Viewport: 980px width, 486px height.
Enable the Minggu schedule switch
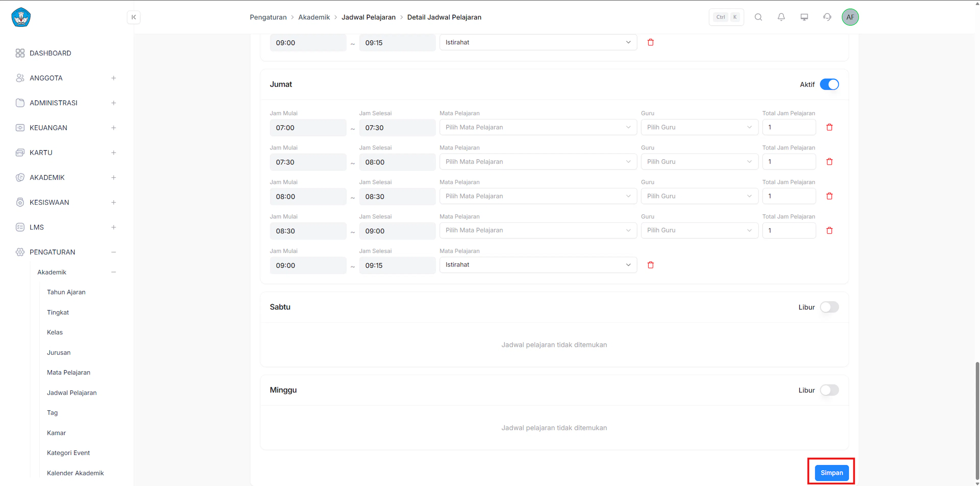click(829, 390)
